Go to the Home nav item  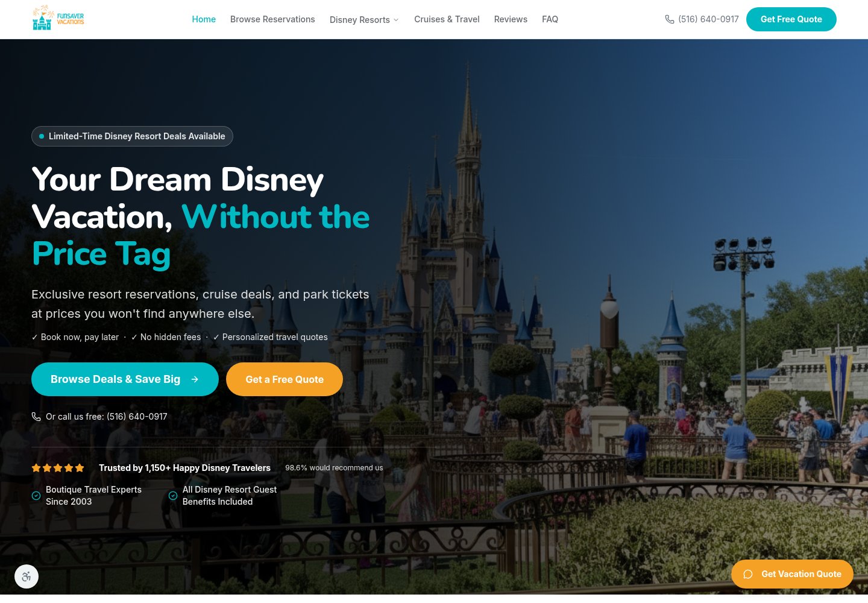point(204,19)
